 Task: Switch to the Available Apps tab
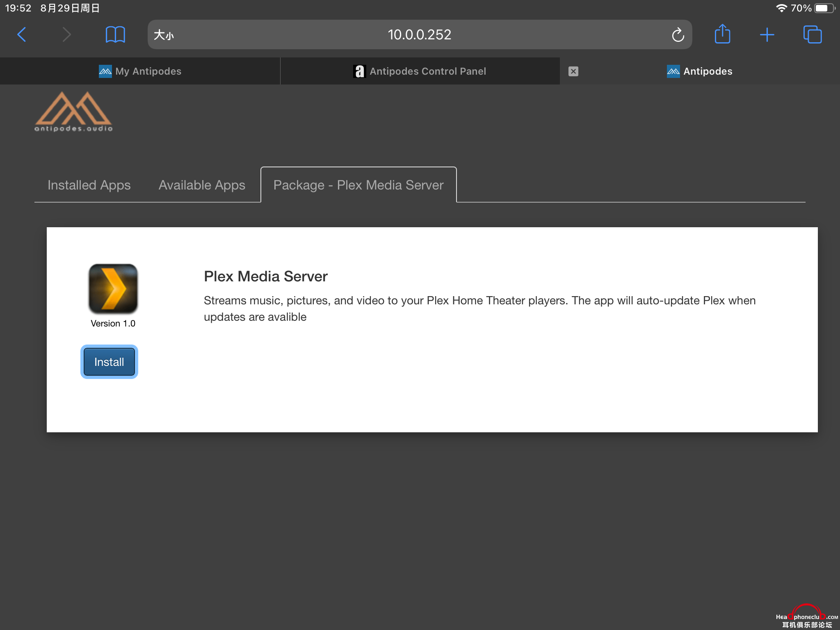pos(201,185)
